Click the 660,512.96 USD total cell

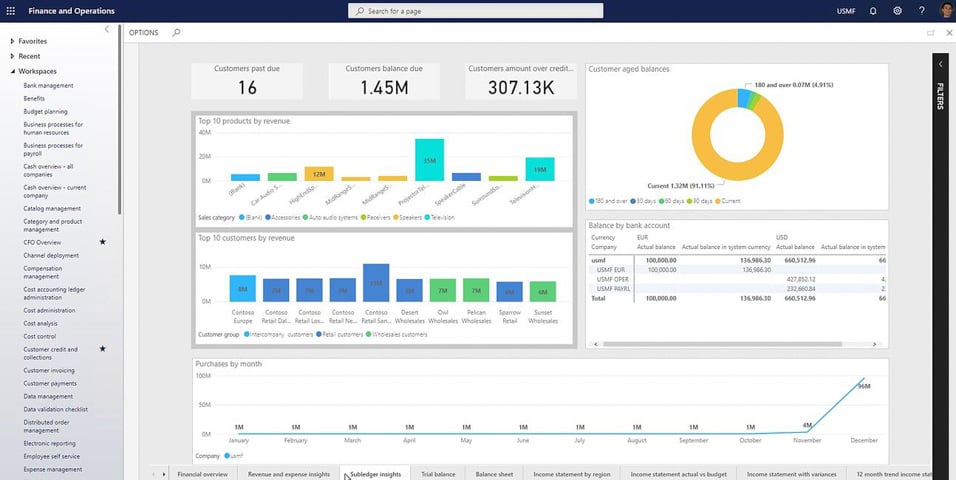799,298
